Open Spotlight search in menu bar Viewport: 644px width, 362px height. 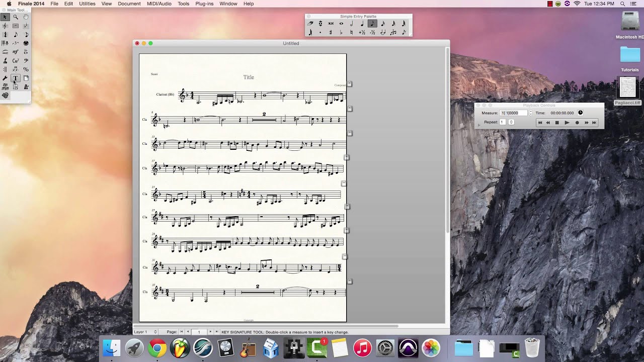coord(622,4)
